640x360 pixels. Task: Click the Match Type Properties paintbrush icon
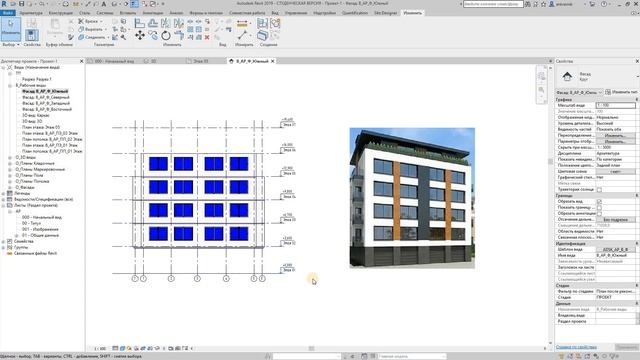pyautogui.click(x=71, y=37)
